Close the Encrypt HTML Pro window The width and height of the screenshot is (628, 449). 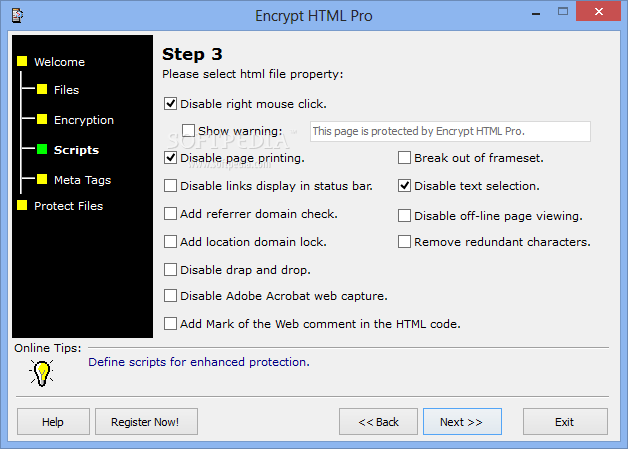point(599,12)
